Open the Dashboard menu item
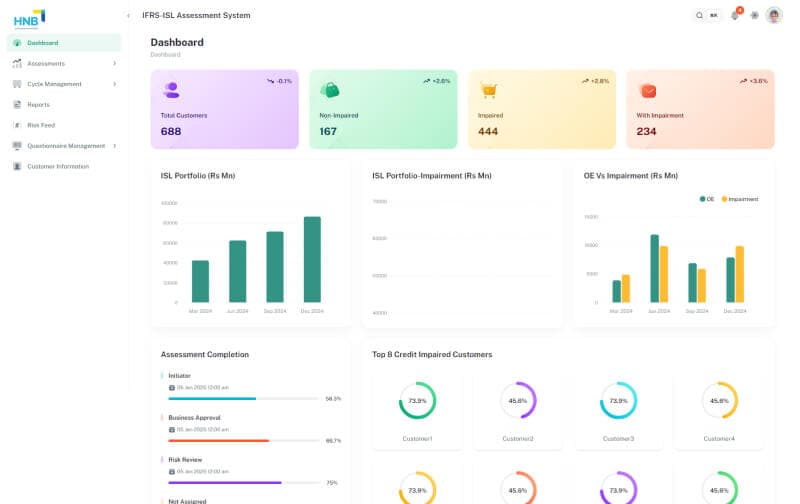 (64, 43)
